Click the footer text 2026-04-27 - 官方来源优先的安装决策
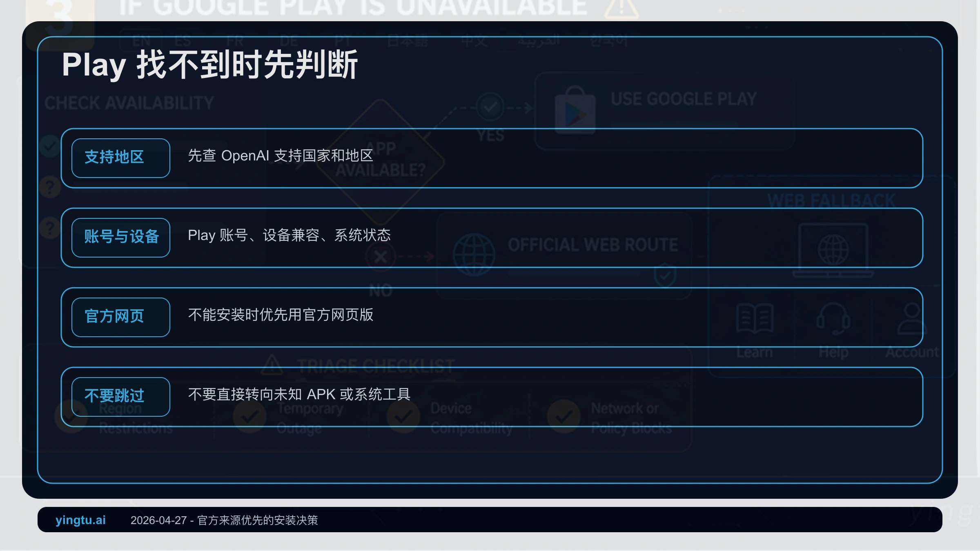Viewport: 980px width, 551px height. 224,520
